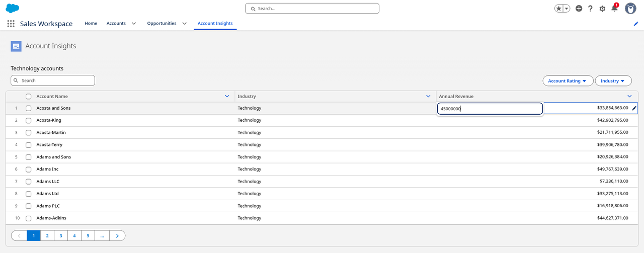Screen dimensions: 644x253
Task: Click the magnifier icon in table search box
Action: pyautogui.click(x=16, y=80)
